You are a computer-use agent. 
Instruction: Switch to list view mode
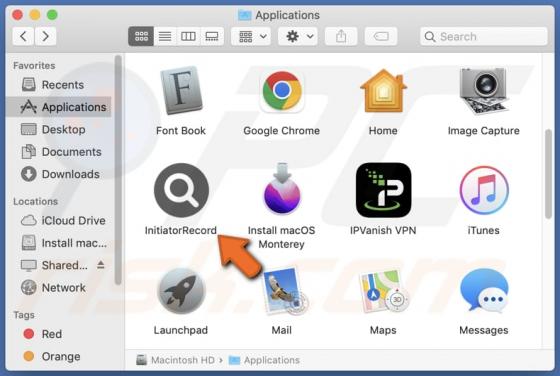[x=165, y=36]
